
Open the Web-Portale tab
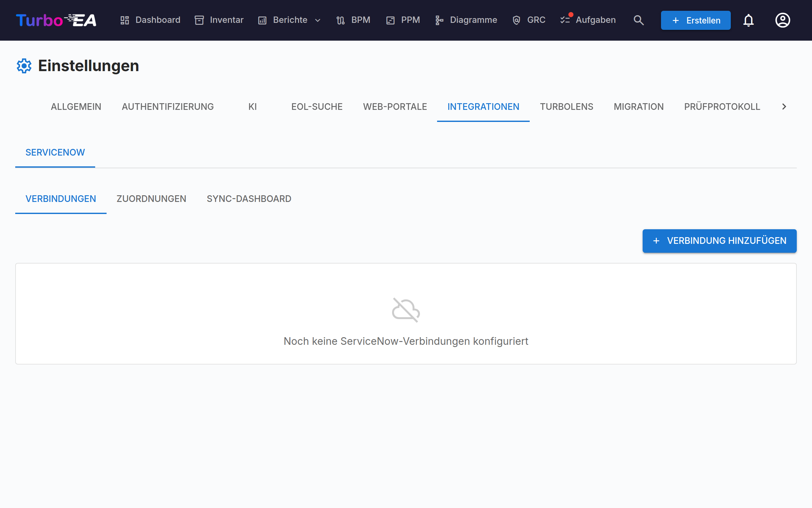[x=395, y=107]
